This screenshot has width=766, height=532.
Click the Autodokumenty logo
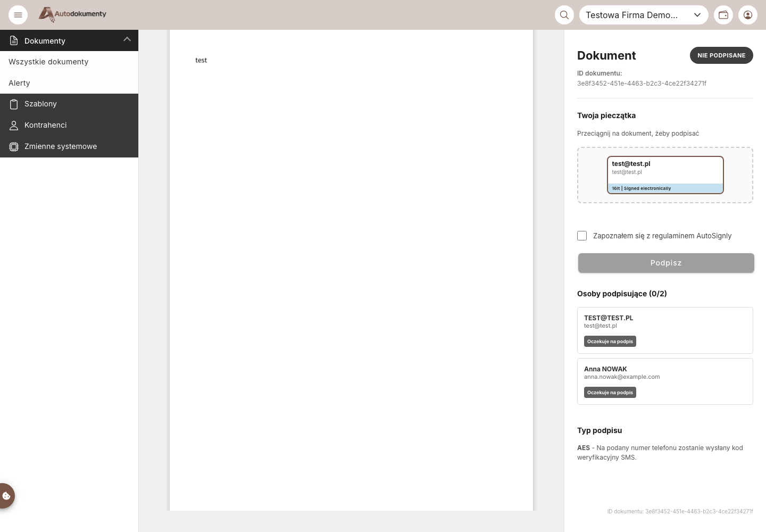pos(72,14)
